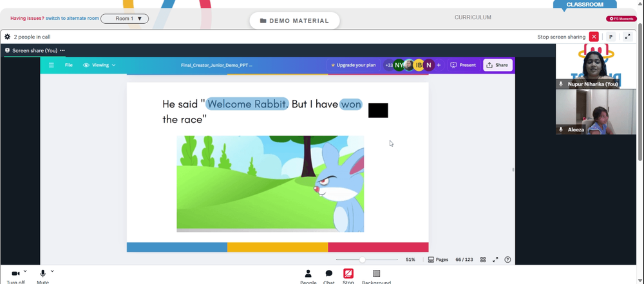The width and height of the screenshot is (644, 284).
Task: Expand the Viewing mode dropdown
Action: (99, 65)
